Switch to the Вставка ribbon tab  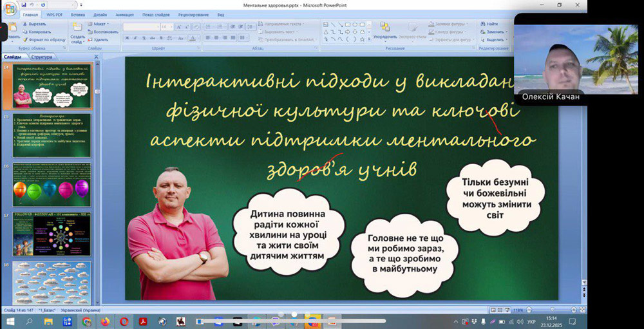[x=78, y=14]
